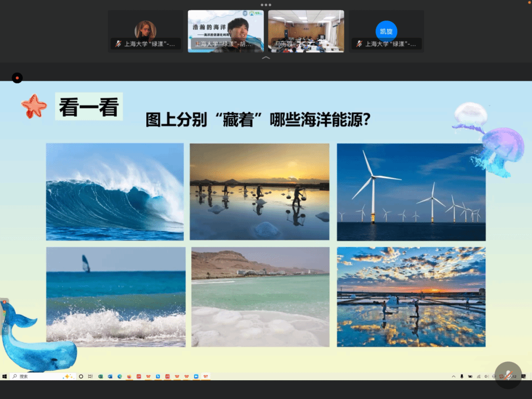This screenshot has height=399, width=532.
Task: Open Word from the taskbar
Action: pos(110,376)
